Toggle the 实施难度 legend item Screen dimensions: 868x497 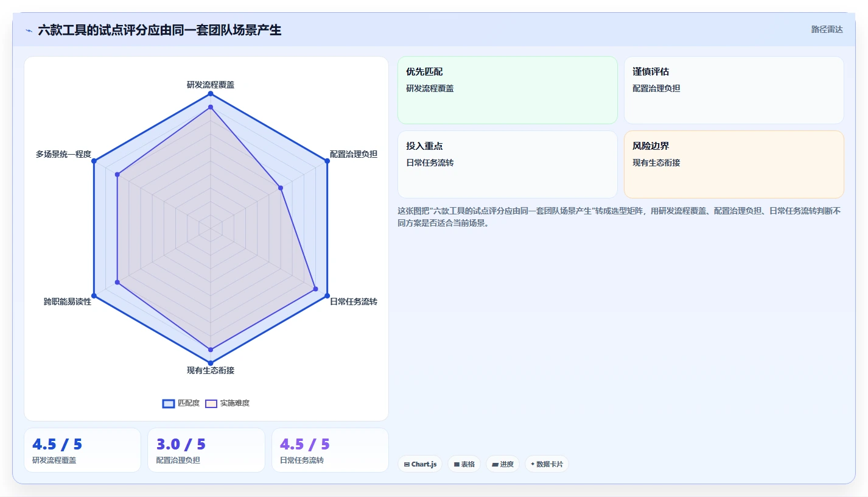227,403
